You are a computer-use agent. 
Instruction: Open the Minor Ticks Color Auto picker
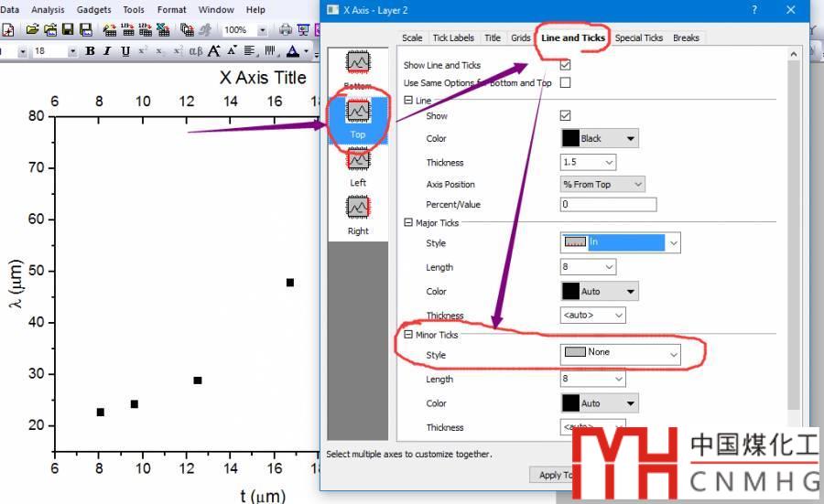(x=600, y=403)
